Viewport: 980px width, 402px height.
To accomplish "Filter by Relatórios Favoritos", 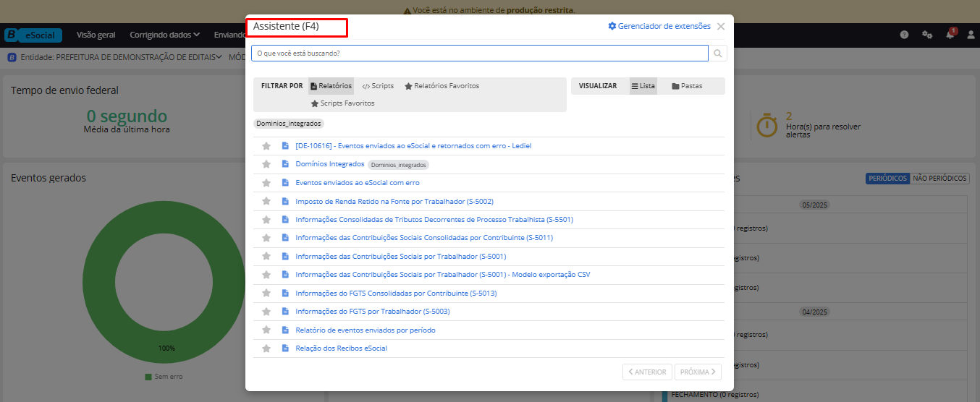I will click(x=442, y=86).
